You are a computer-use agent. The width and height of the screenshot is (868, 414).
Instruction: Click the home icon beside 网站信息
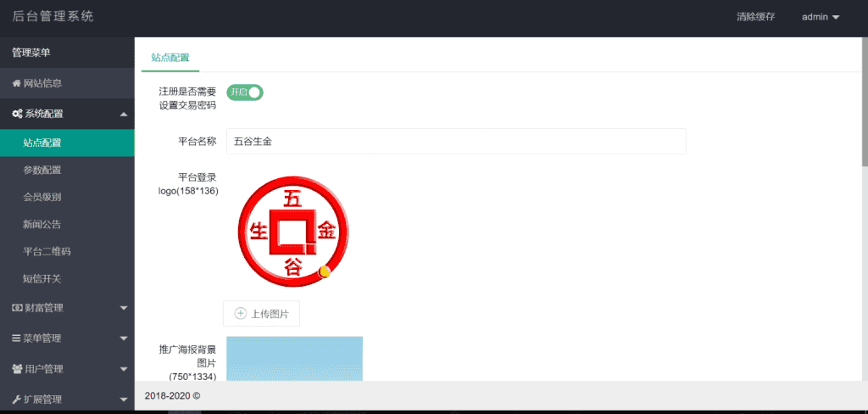[x=16, y=84]
